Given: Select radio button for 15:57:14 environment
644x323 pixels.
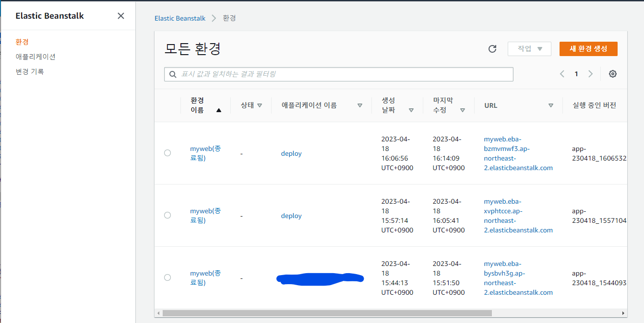Looking at the screenshot, I should pyautogui.click(x=167, y=215).
